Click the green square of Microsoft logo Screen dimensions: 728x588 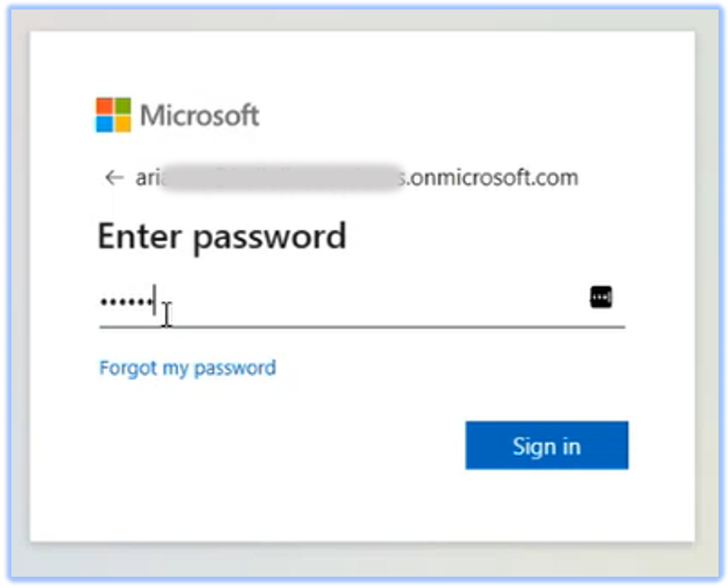[122, 106]
